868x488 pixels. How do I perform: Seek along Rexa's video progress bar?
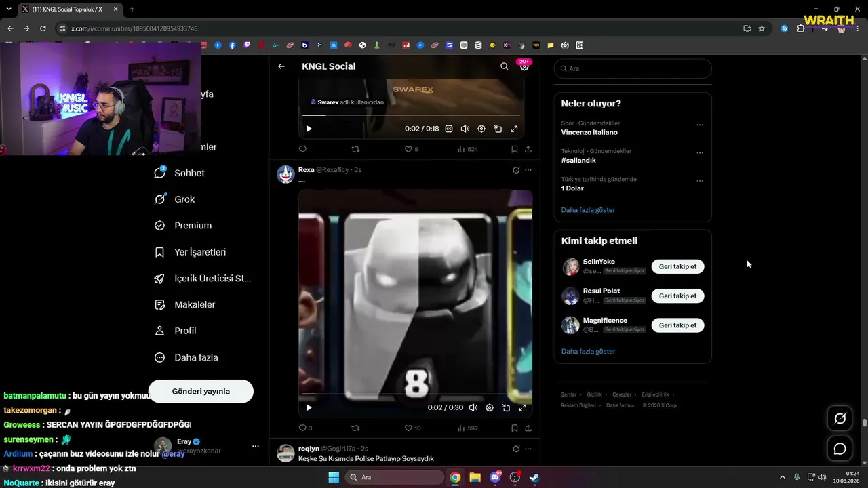(x=415, y=394)
